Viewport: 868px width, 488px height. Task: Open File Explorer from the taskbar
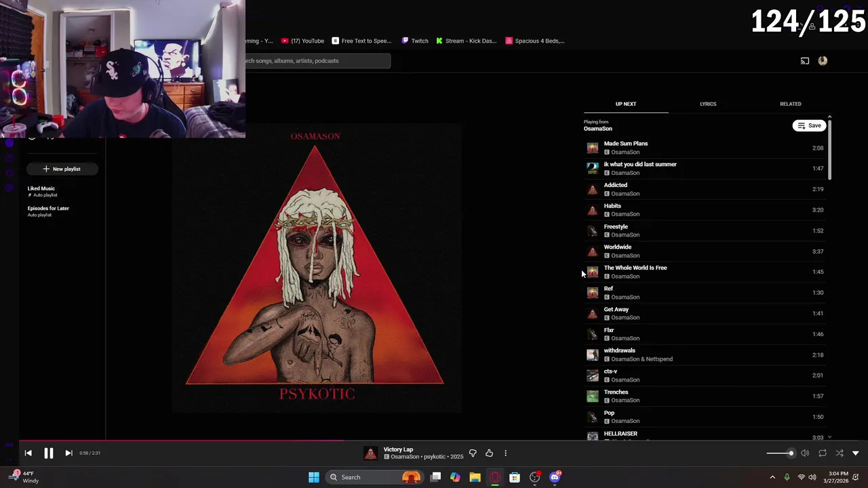pos(475,477)
